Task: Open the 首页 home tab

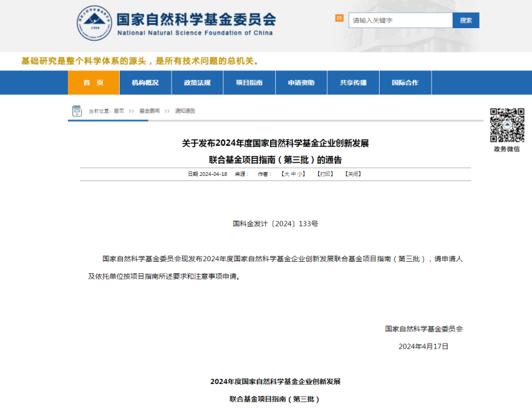Action: [x=93, y=83]
